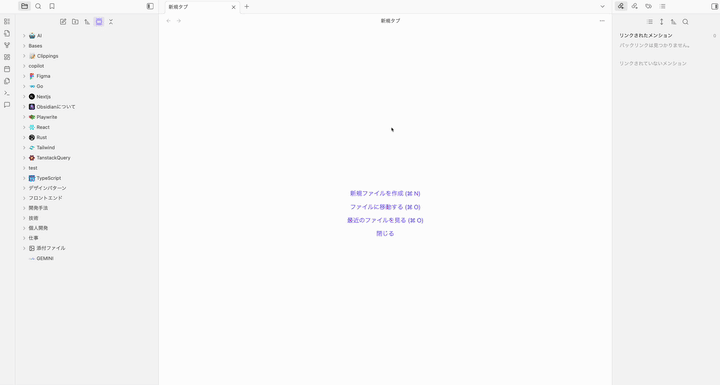Close the 新規タブ tab

[233, 7]
